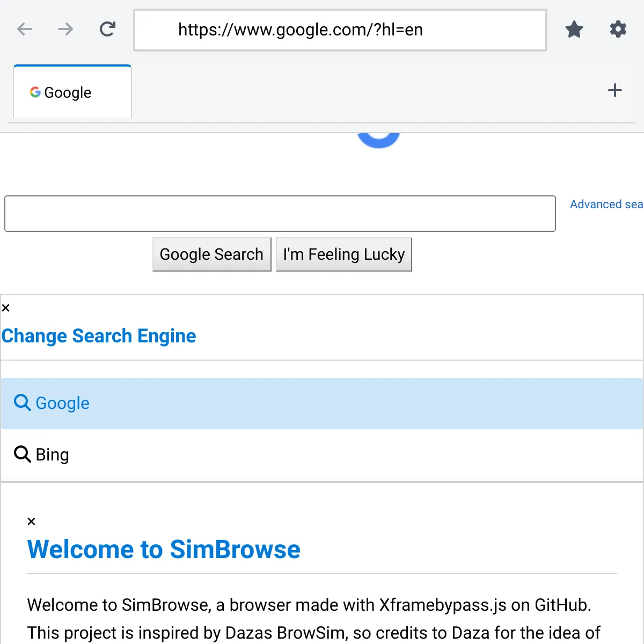Click the Google Search button

(212, 254)
